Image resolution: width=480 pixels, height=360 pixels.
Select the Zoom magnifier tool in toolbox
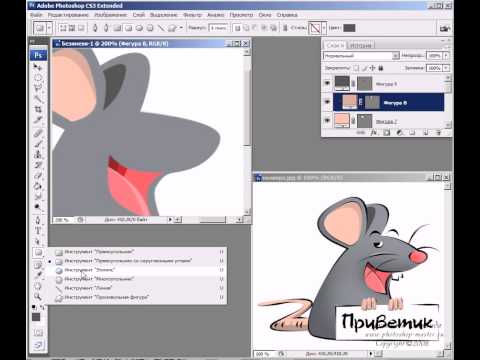(38, 296)
